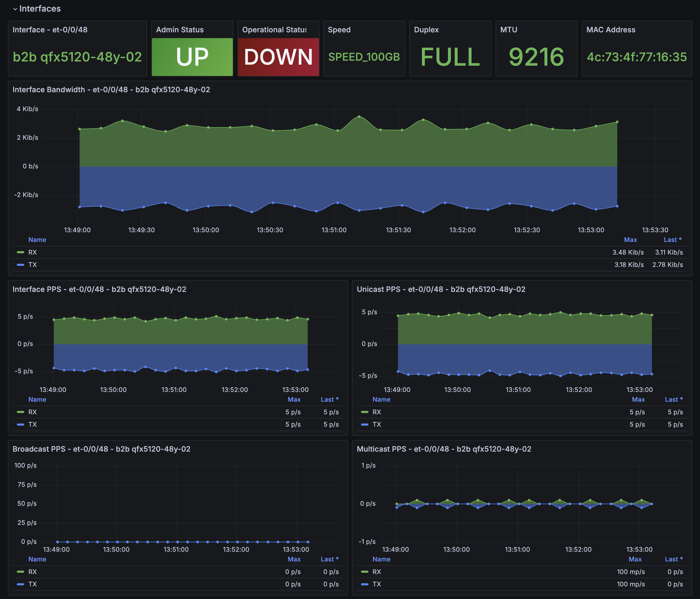This screenshot has width=700, height=599.
Task: Open the MTU panel title
Action: click(509, 30)
